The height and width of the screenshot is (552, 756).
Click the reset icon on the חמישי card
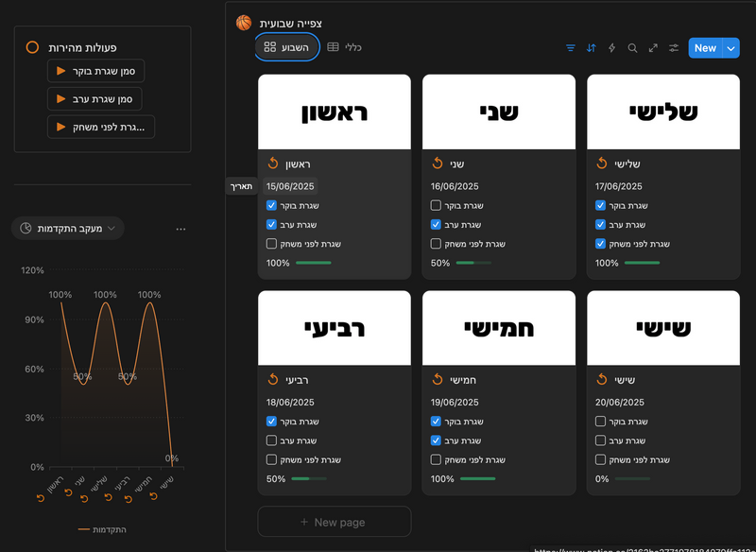(438, 379)
